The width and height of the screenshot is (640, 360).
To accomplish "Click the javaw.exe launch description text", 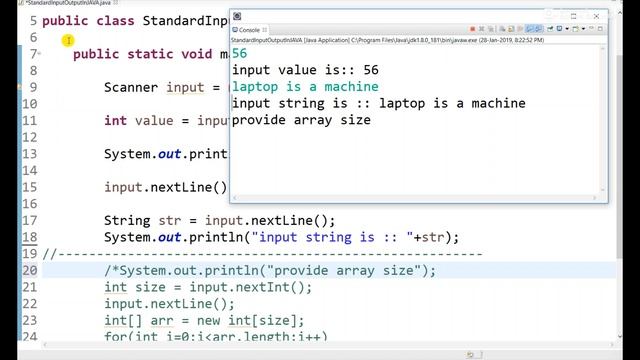I will tap(387, 40).
